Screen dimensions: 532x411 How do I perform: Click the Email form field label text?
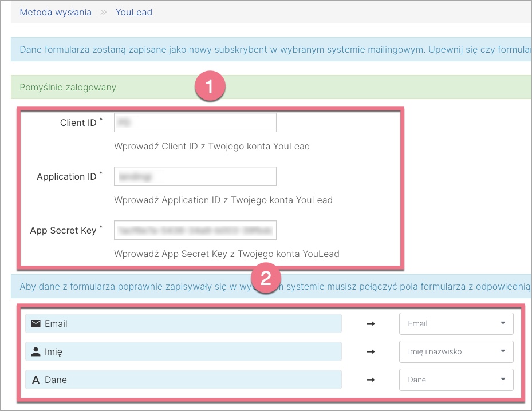[56, 323]
